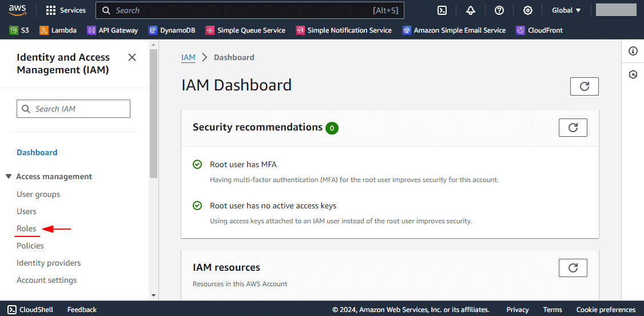The width and height of the screenshot is (644, 316).
Task: Collapse the Access management section
Action: 9,176
